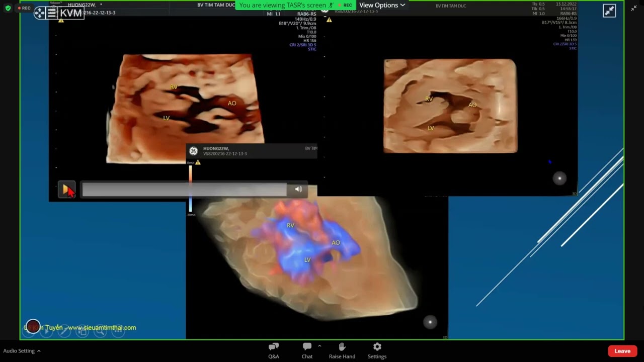Screen dimensions: 644x362
Task: Click the RV label in the top-right image
Action: click(x=429, y=99)
